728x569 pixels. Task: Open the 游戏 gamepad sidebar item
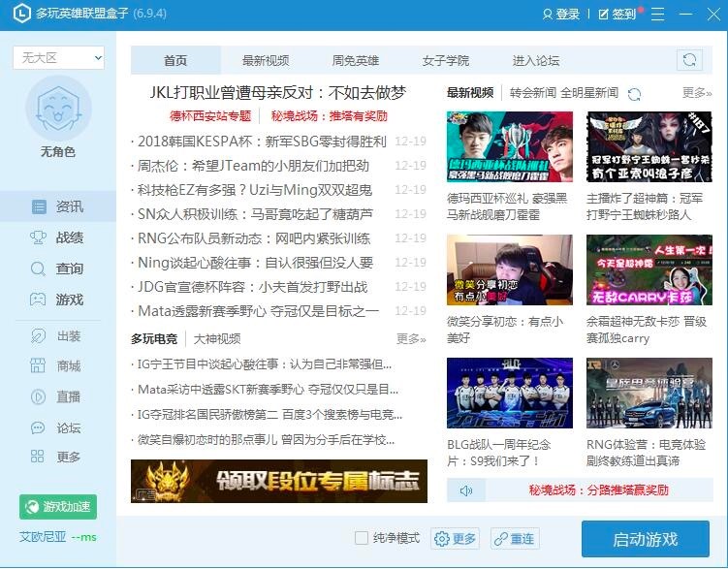(57, 300)
